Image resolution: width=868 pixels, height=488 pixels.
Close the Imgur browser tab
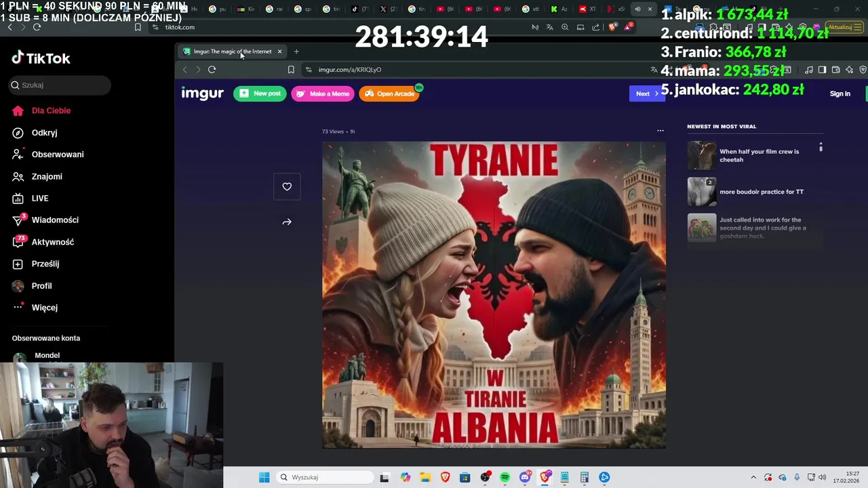coord(279,52)
